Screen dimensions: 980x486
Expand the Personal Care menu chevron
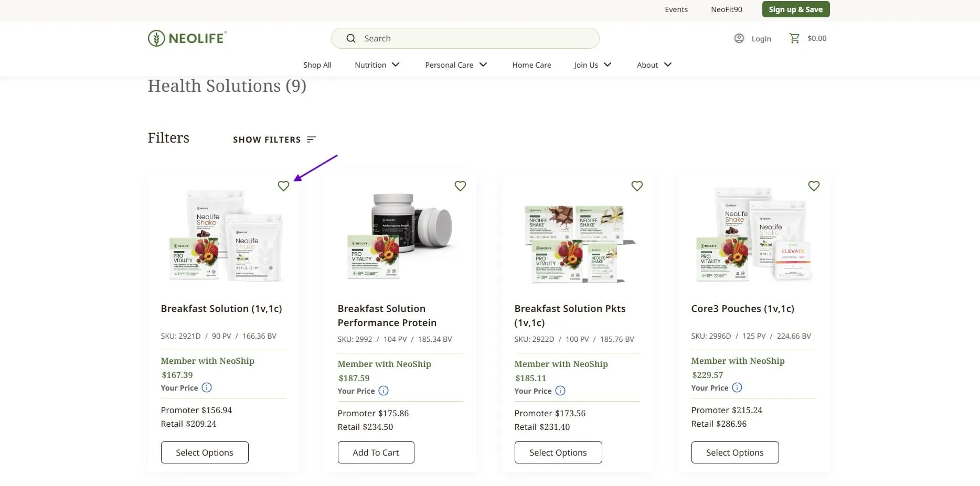click(483, 64)
